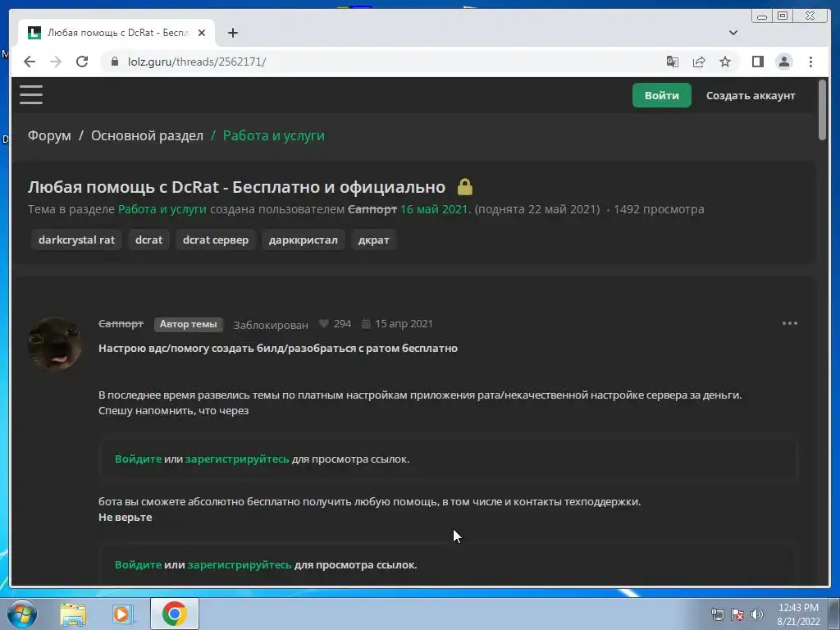Open the Chrome profile avatar icon
This screenshot has width=840, height=630.
click(784, 62)
